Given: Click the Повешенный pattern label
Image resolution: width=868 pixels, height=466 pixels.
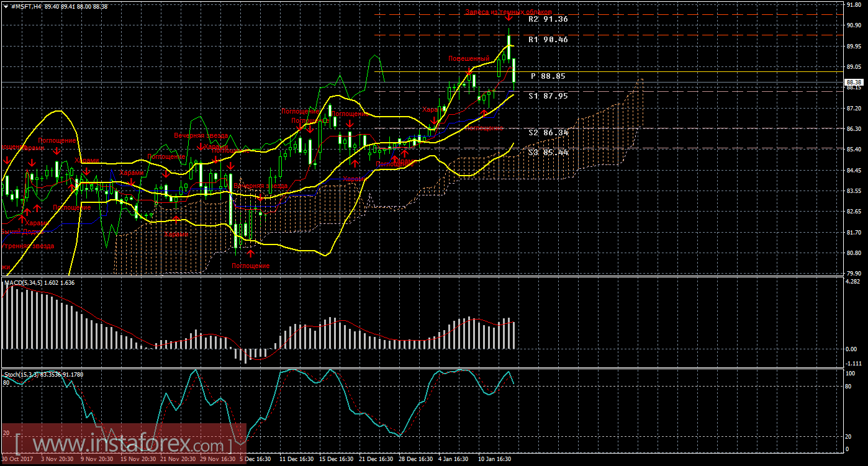Looking at the screenshot, I should click(469, 58).
